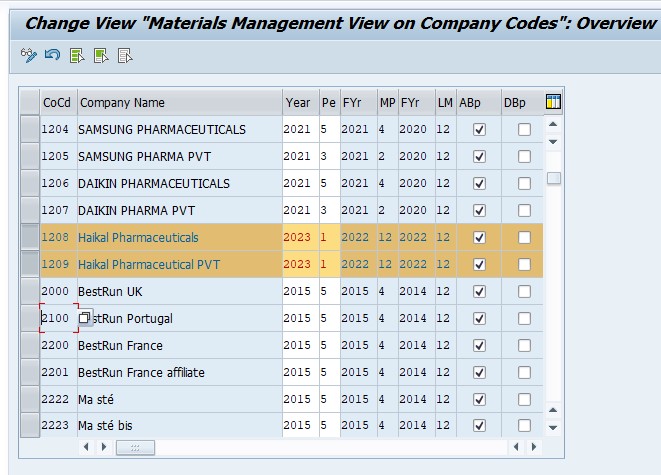Click Year field for BestRun Portugal

point(301,318)
